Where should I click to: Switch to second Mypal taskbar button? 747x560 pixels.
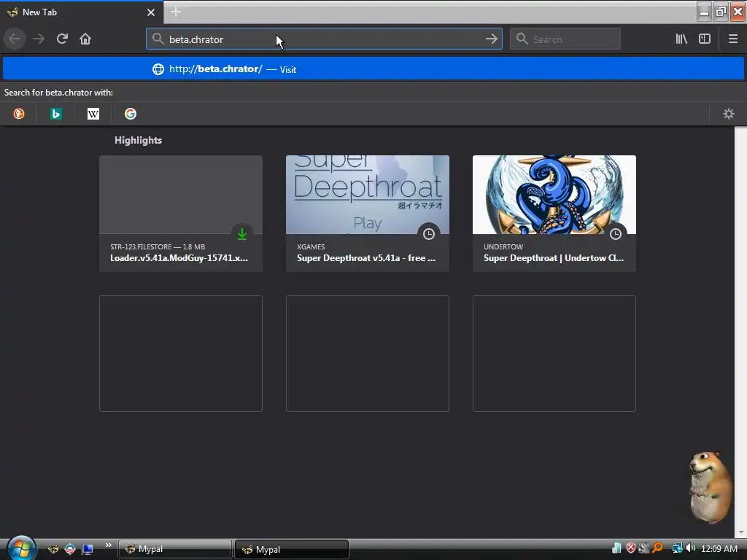coord(292,549)
